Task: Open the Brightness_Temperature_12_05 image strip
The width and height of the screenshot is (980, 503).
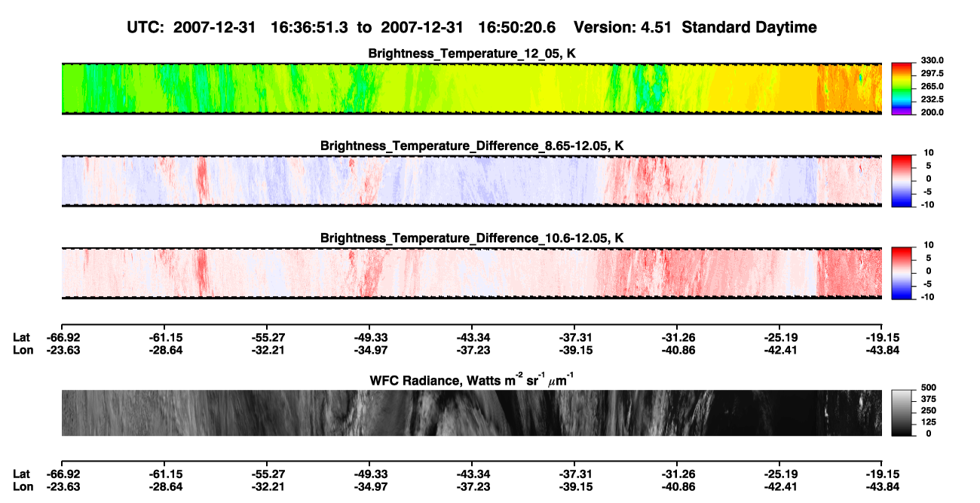Action: (471, 87)
